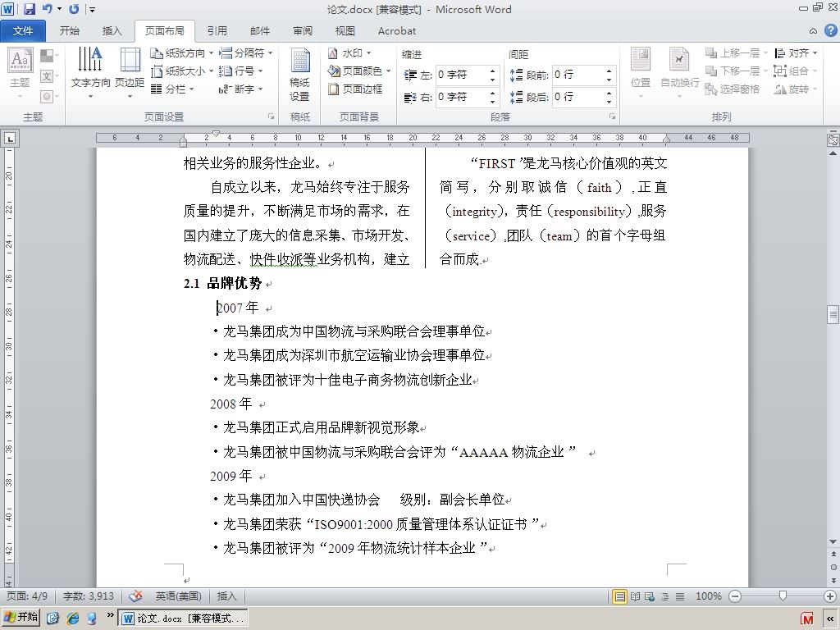Switch to the References (引用) tab
Viewport: 840px width, 630px height.
[217, 31]
